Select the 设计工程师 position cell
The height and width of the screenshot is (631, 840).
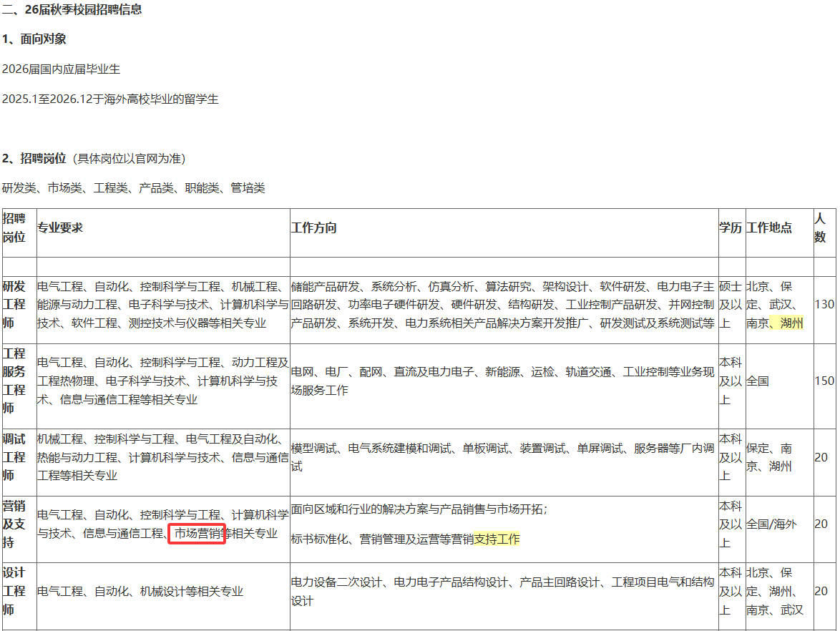(x=14, y=591)
